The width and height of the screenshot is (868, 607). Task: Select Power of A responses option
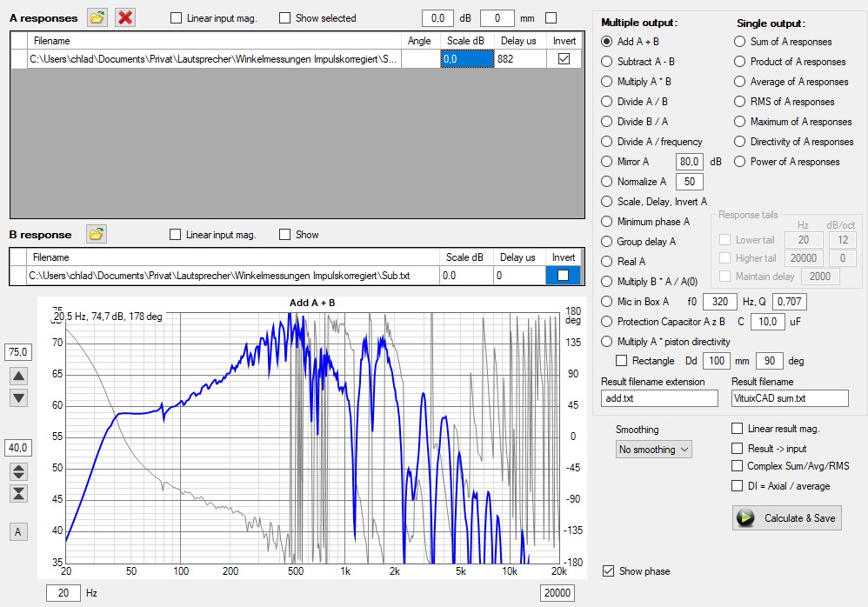(739, 162)
